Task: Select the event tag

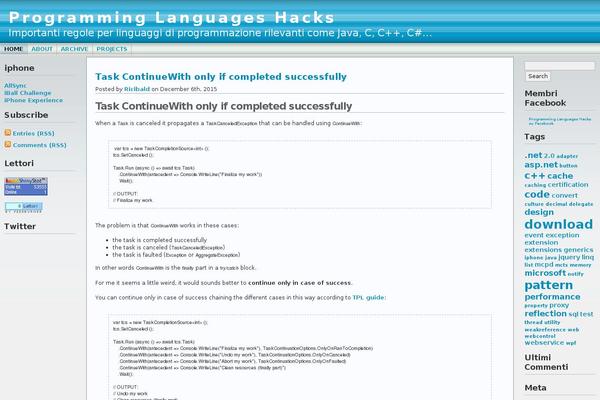Action: click(534, 235)
